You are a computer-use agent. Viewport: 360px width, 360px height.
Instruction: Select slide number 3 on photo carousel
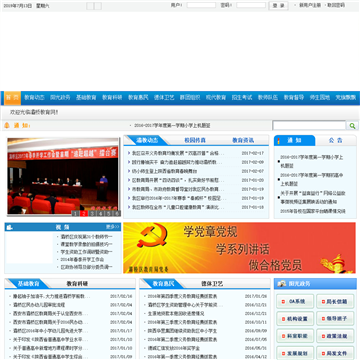pos(92,213)
